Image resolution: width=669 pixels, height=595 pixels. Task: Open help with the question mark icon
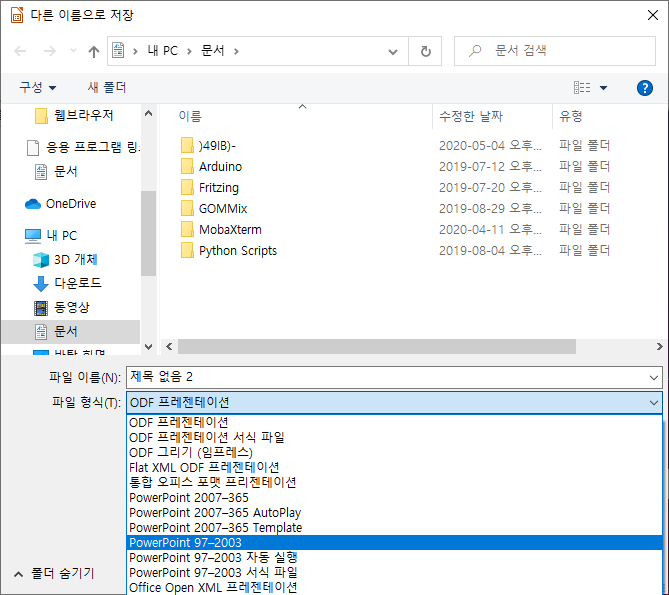[645, 88]
